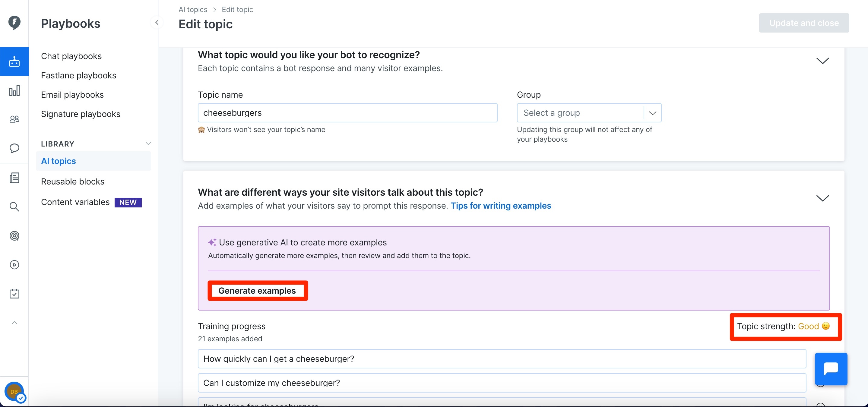Viewport: 868px width, 407px height.
Task: Edit the Topic name field
Action: 347,113
